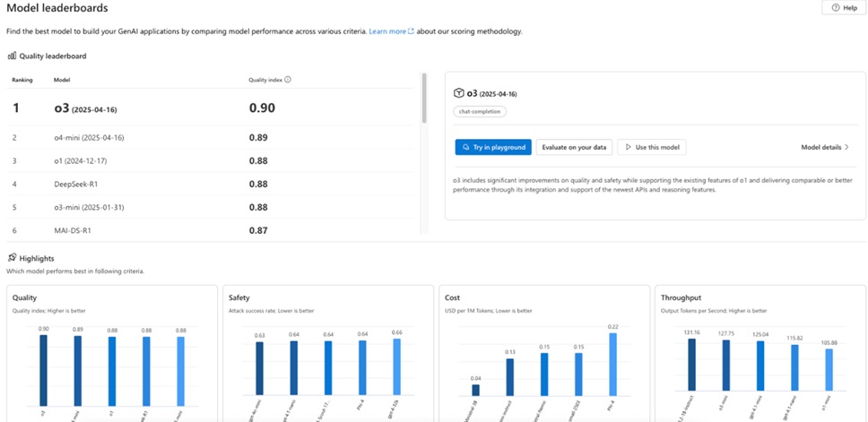Click the Help button

click(844, 8)
